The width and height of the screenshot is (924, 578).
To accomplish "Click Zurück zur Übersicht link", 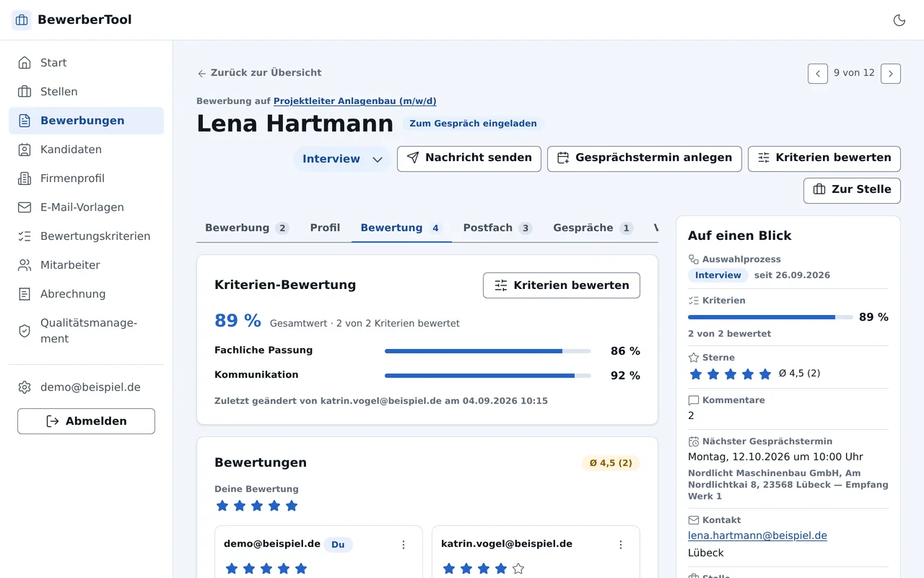I will click(x=259, y=73).
